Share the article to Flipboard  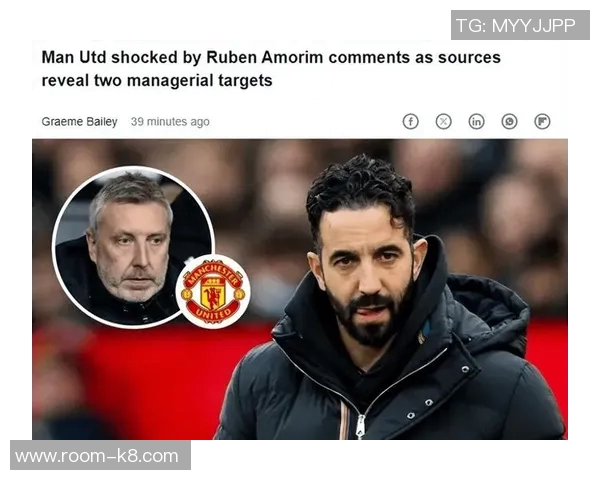(542, 122)
